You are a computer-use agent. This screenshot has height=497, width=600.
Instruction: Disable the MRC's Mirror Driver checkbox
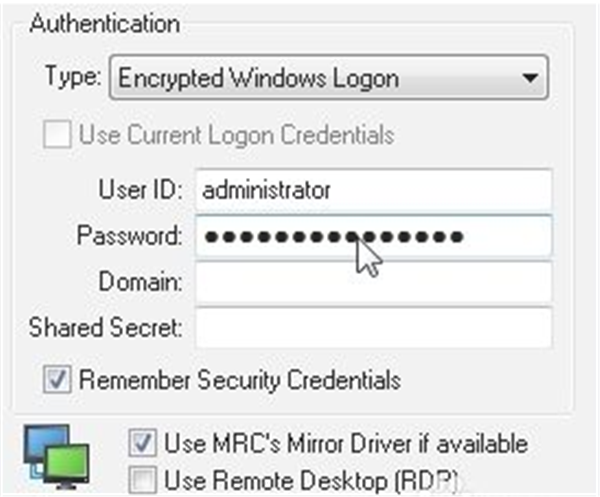pos(144,443)
